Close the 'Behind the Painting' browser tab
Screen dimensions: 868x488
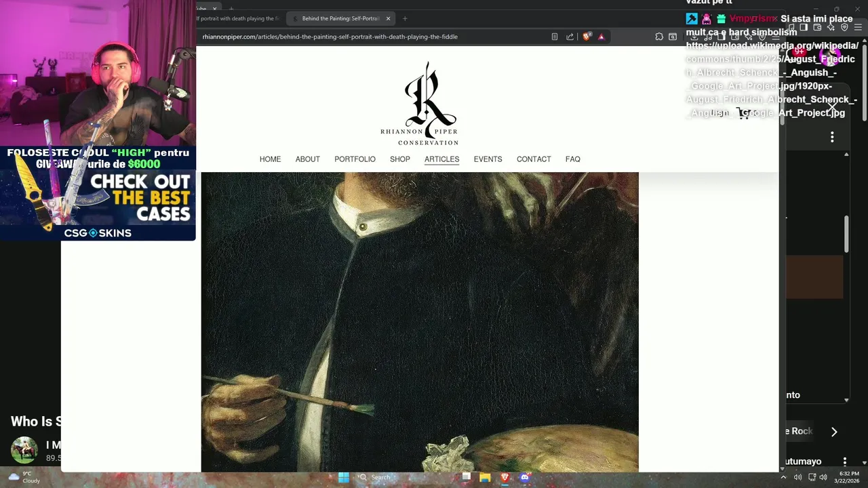(x=389, y=18)
